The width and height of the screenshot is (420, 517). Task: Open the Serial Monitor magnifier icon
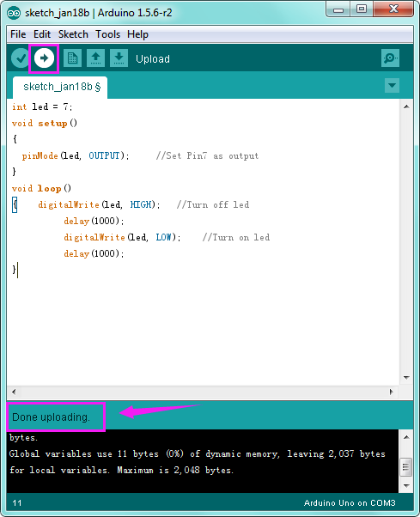click(390, 58)
